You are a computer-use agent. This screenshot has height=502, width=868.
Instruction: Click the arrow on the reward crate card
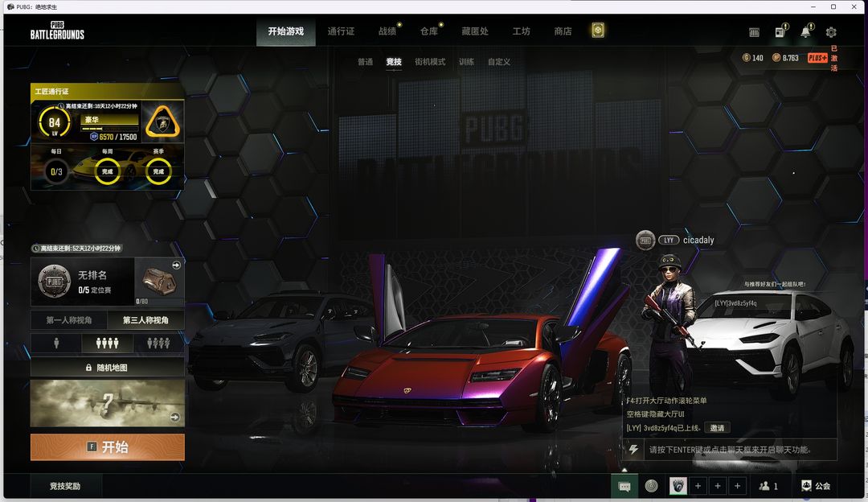point(176,265)
